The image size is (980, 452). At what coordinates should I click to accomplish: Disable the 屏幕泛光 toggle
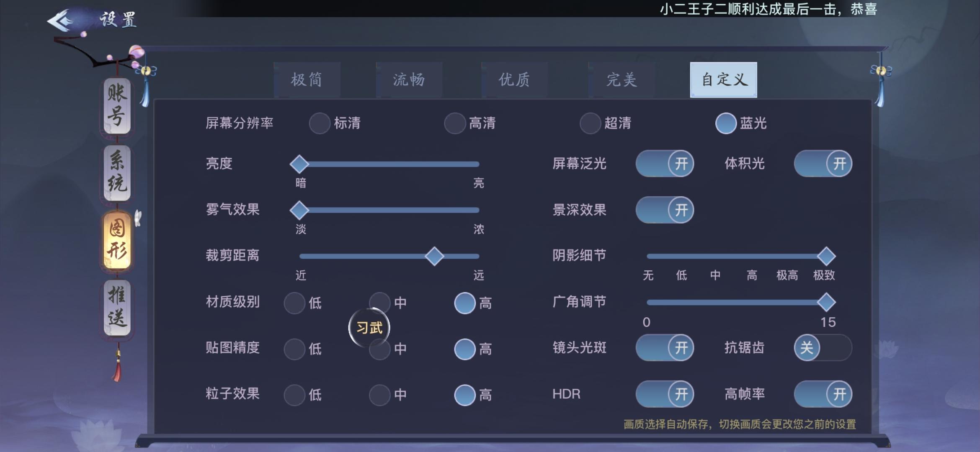pyautogui.click(x=665, y=163)
